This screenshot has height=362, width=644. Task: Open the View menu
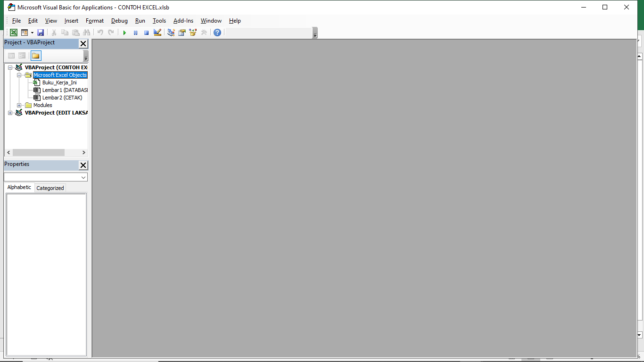point(51,21)
